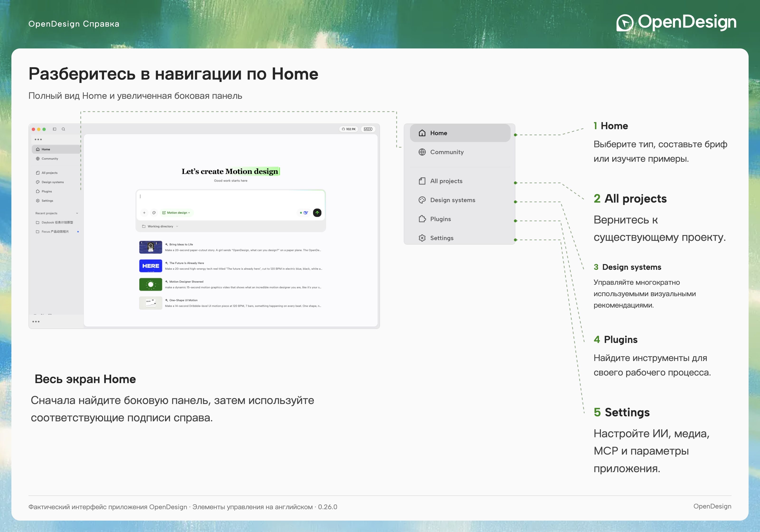Open Settings in the app window sidebar
Viewport: 760px width, 532px height.
pyautogui.click(x=56, y=201)
